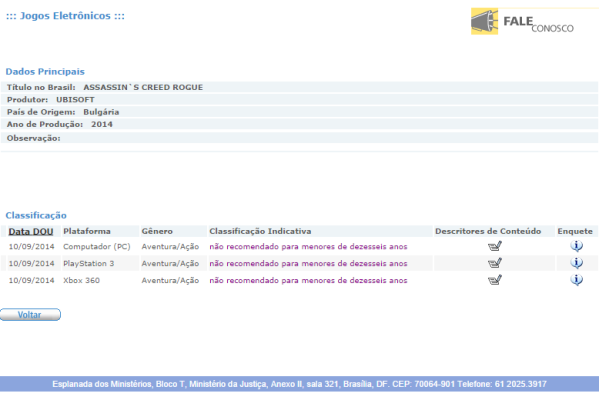Click the ASSASSIN`S CREED ROGUE title text
This screenshot has height=400, width=599.
[143, 87]
